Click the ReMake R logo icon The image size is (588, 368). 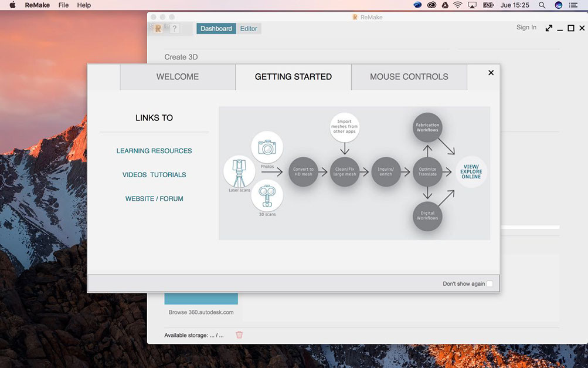point(158,29)
